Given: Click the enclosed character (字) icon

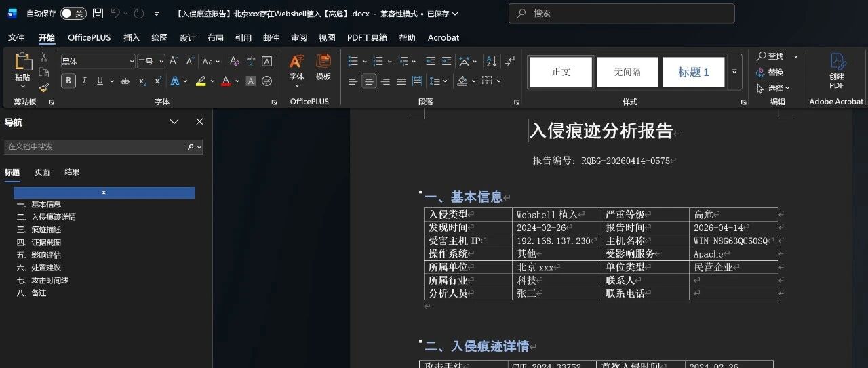Looking at the screenshot, I should [267, 81].
